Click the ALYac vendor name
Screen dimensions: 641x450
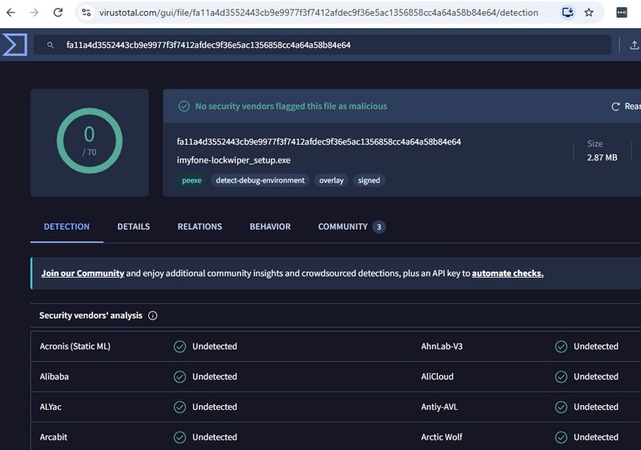pyautogui.click(x=51, y=407)
